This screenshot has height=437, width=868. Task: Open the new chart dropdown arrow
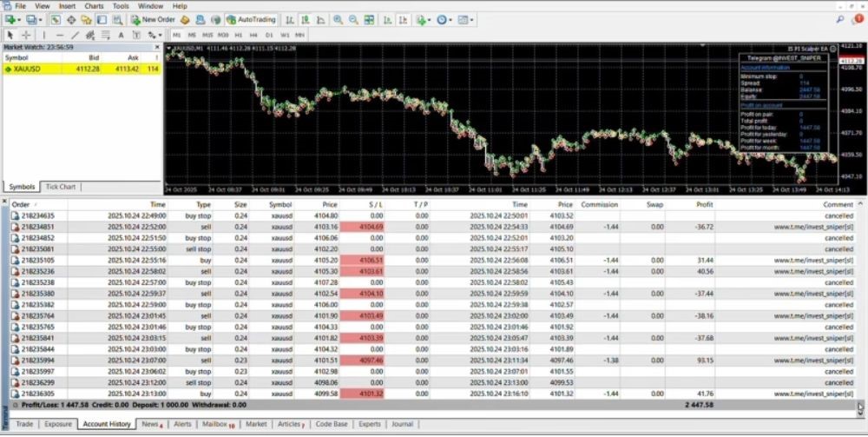(18, 19)
